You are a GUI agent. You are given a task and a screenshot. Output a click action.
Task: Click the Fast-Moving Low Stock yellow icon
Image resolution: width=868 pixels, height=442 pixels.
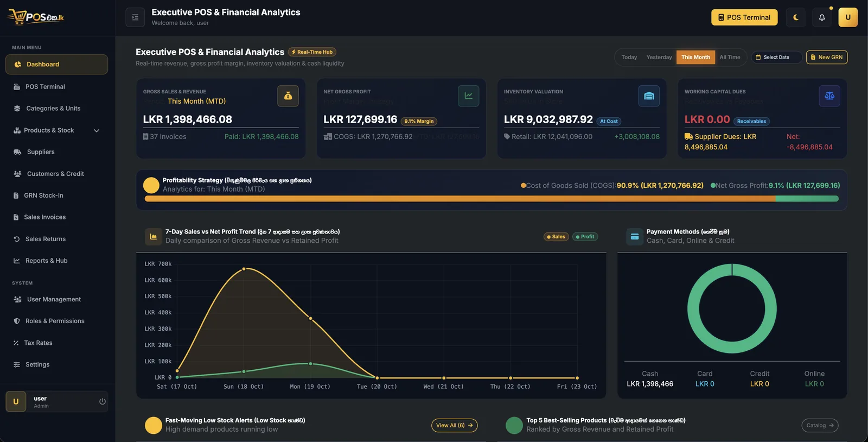tap(154, 425)
